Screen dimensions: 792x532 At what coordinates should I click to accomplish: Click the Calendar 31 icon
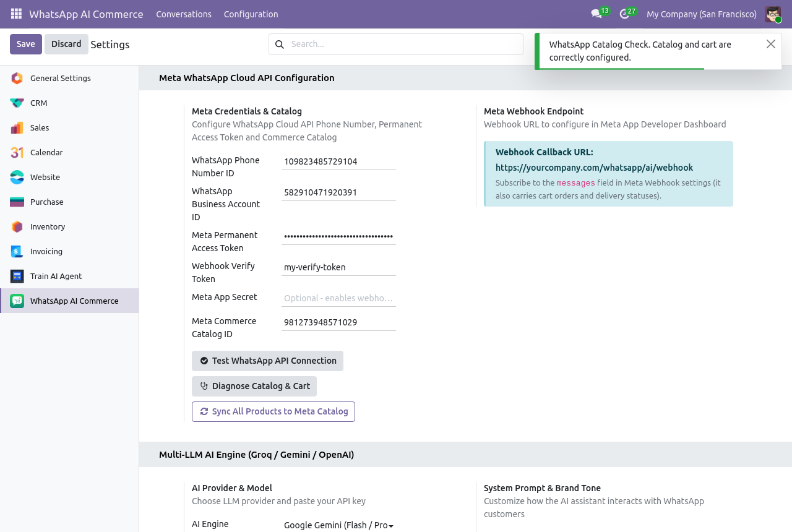pyautogui.click(x=17, y=152)
